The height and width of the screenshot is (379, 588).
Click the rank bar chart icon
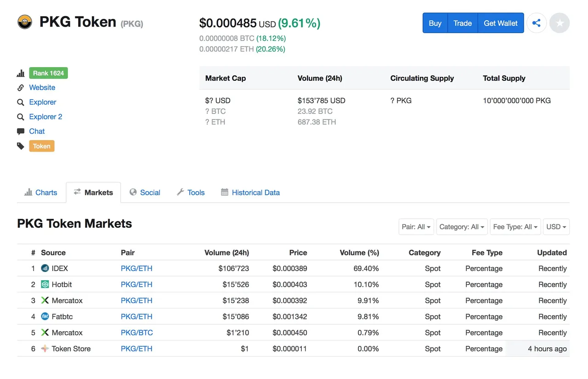pyautogui.click(x=21, y=73)
